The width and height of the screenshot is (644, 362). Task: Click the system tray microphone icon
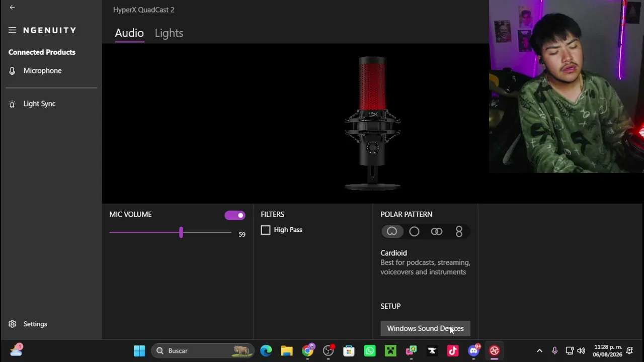point(554,350)
